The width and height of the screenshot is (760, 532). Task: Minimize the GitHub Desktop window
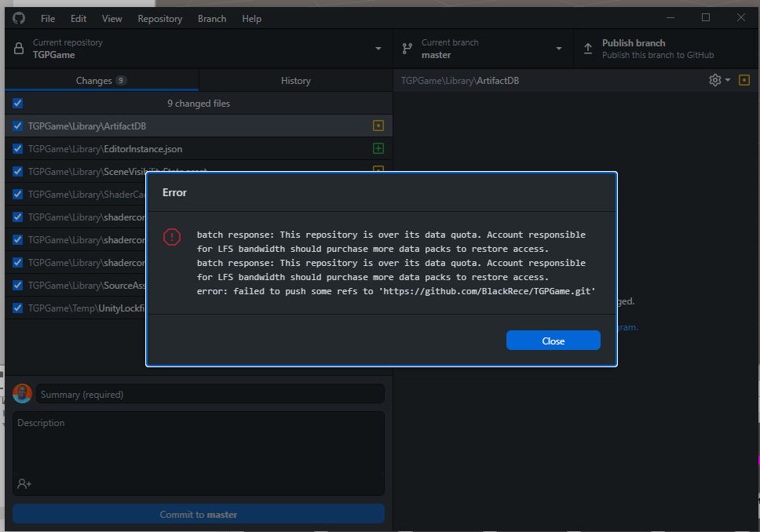coord(670,18)
